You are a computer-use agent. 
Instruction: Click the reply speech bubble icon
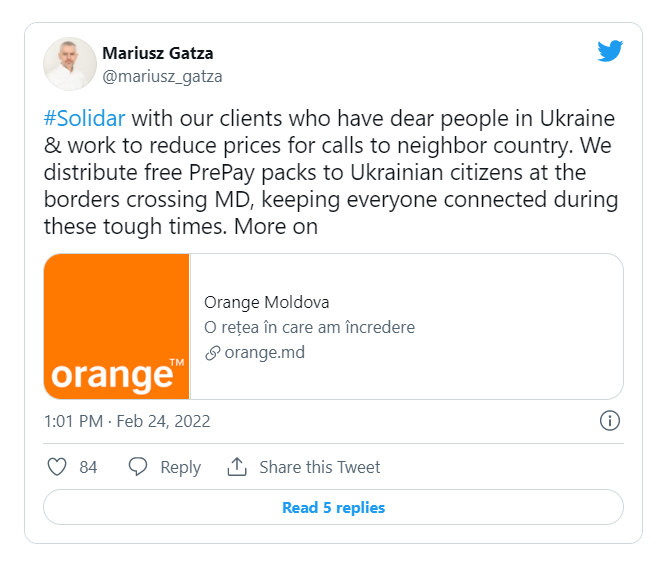[x=138, y=467]
